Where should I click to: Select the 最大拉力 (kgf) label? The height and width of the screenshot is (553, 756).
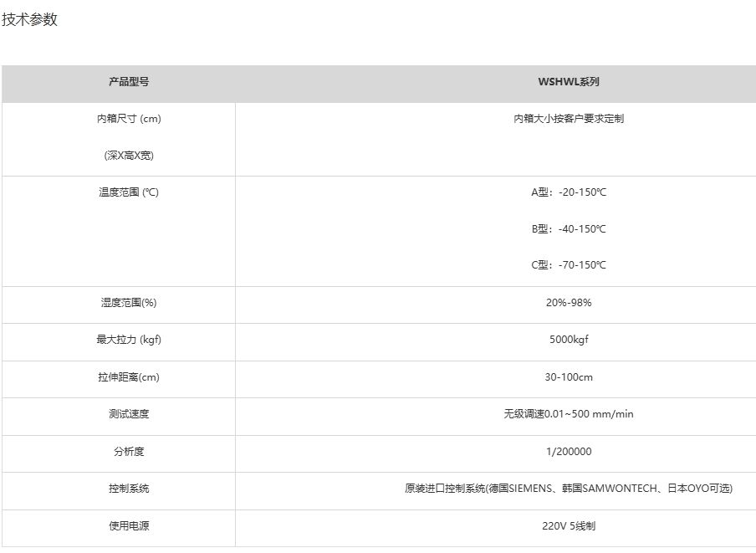(x=129, y=340)
